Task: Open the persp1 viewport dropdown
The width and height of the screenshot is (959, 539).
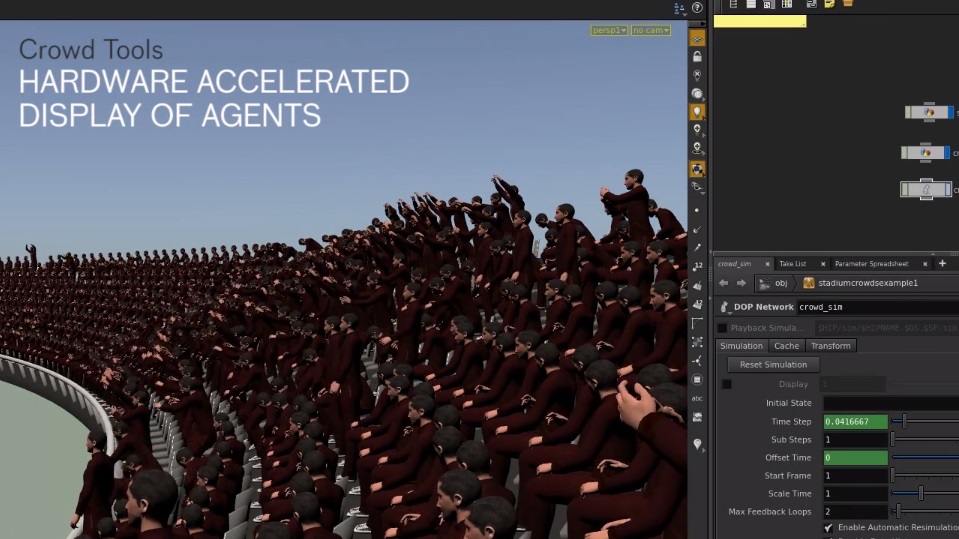Action: click(x=609, y=31)
